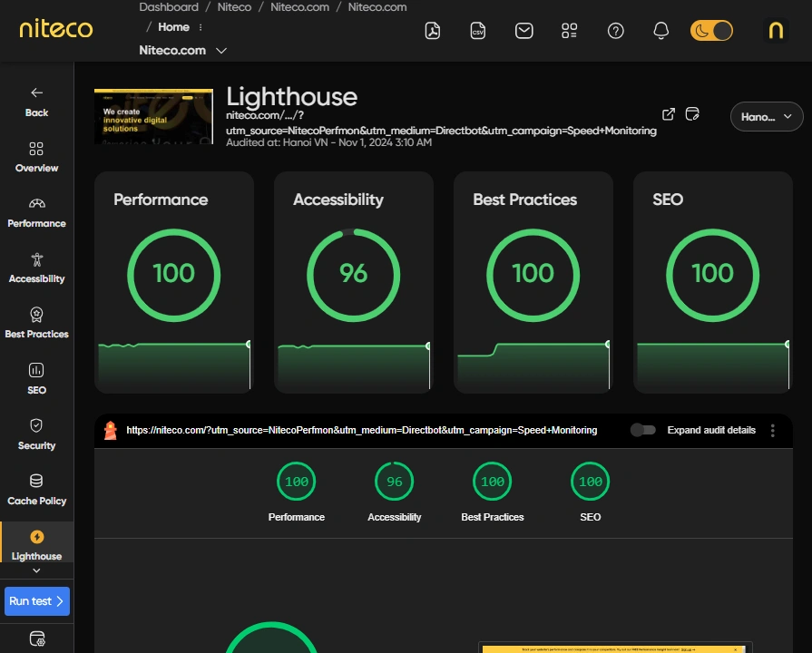Expand the Niteco.com site dropdown

coord(221,51)
